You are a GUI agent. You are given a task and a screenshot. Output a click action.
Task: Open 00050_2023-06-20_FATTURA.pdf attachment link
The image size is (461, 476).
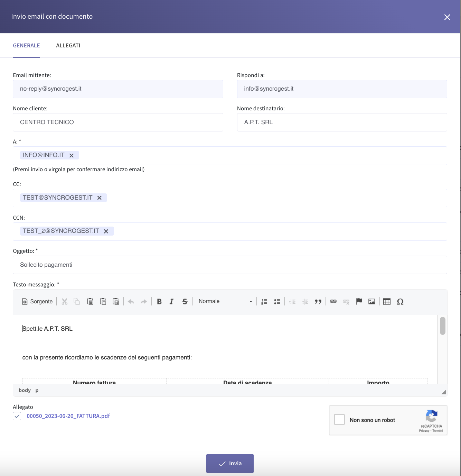68,416
